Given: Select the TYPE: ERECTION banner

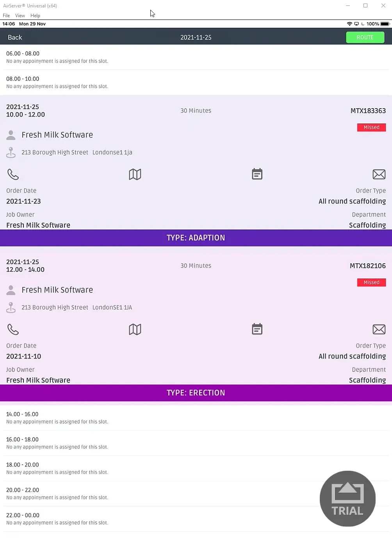Looking at the screenshot, I should pos(196,393).
